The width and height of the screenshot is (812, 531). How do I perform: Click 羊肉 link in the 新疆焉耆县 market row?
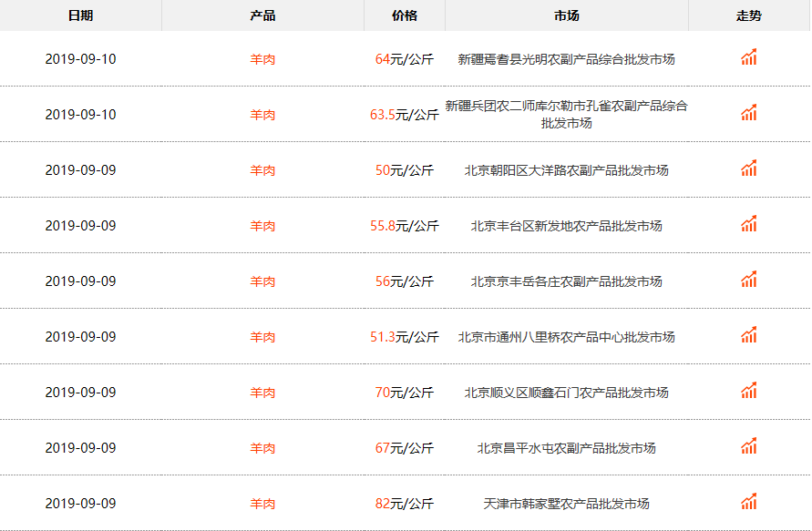[262, 59]
